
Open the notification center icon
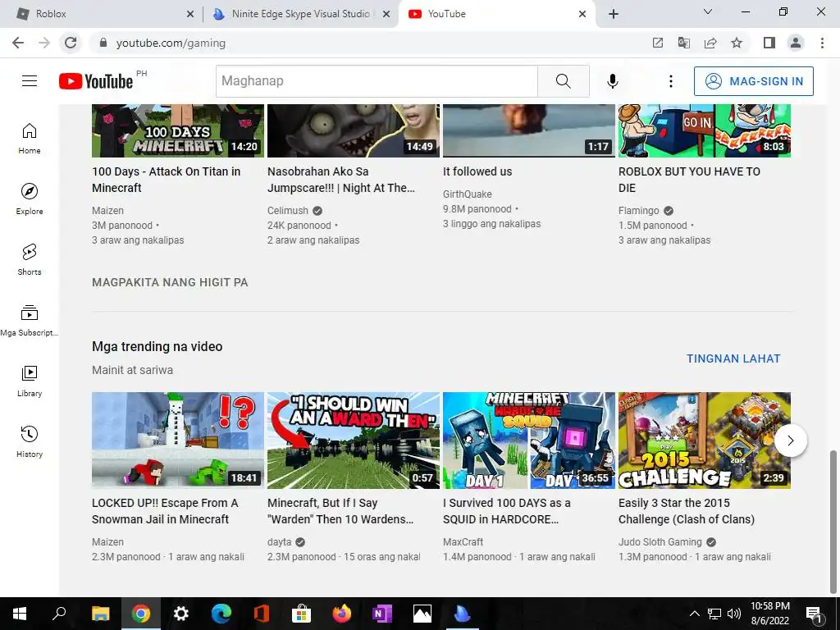pos(815,614)
